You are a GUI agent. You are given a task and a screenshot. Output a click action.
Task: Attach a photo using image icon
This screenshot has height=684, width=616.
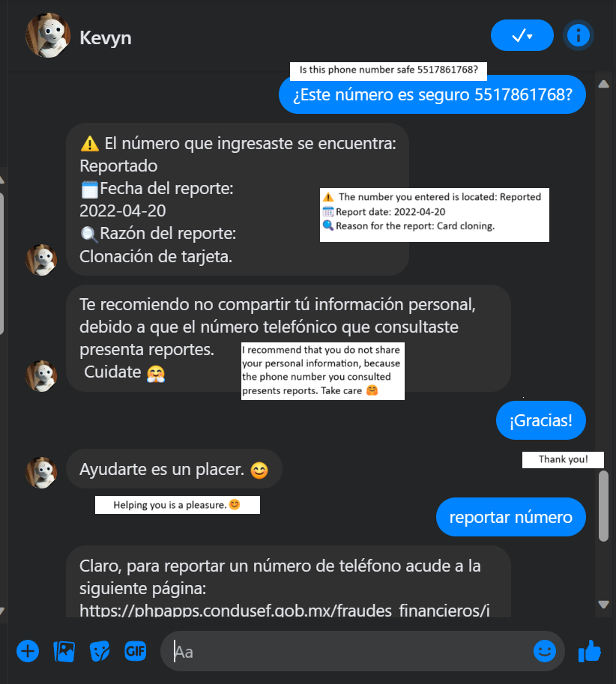64,652
